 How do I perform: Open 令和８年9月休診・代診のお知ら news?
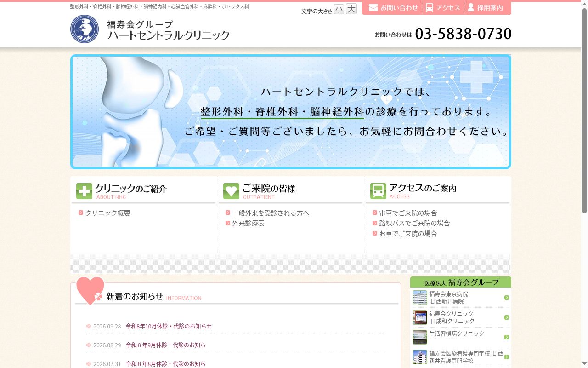pos(166,345)
